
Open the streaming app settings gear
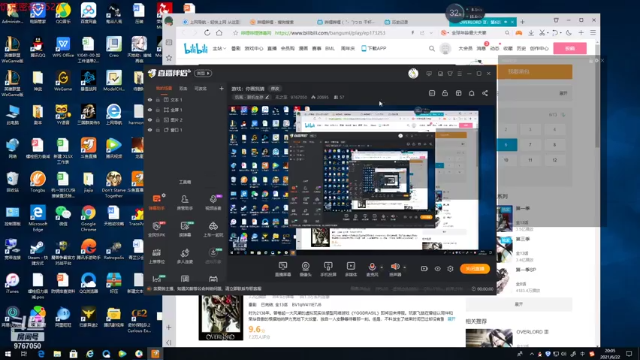pyautogui.click(x=450, y=269)
